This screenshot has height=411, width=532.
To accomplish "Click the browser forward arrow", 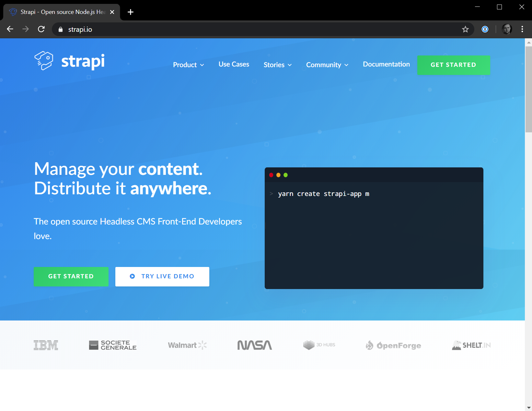I will tap(26, 29).
